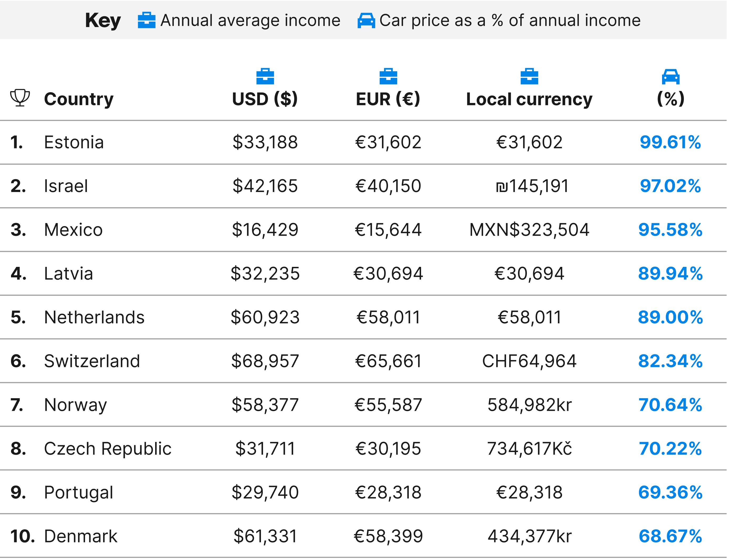Image resolution: width=729 pixels, height=560 pixels.
Task: Click Denmark's 68.67% percentage value
Action: [x=670, y=536]
